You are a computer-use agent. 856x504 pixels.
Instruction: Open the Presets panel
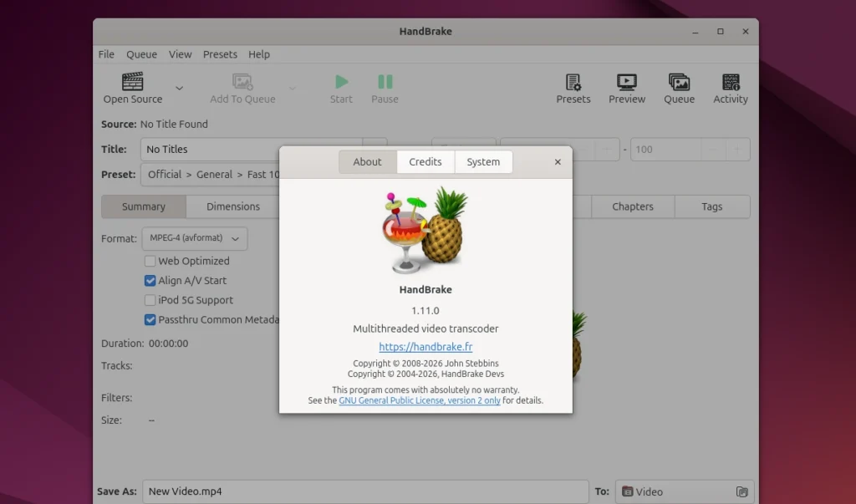tap(573, 87)
